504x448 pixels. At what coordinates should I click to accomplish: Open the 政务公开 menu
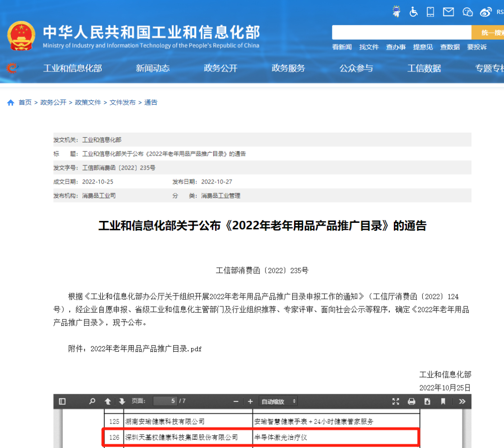pyautogui.click(x=220, y=68)
